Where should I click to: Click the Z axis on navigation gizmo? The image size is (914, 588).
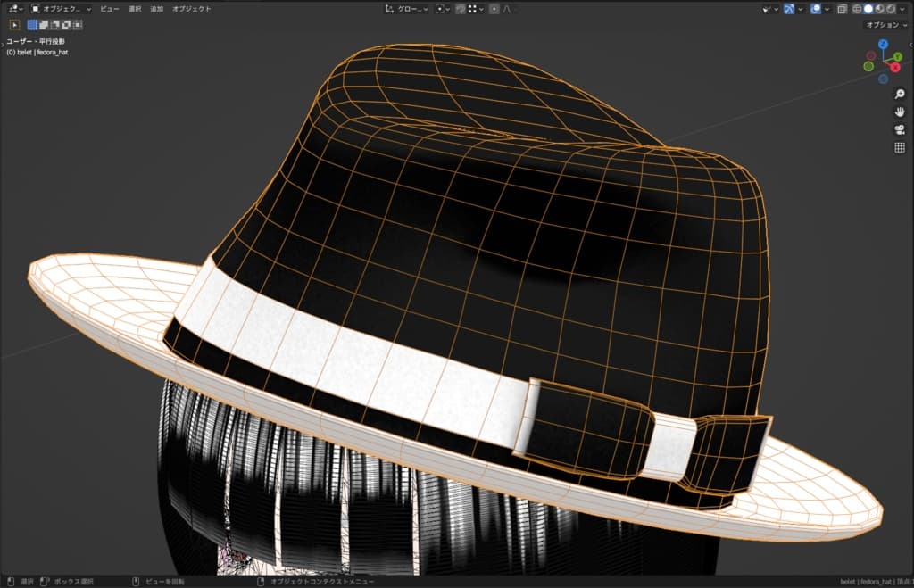point(883,45)
